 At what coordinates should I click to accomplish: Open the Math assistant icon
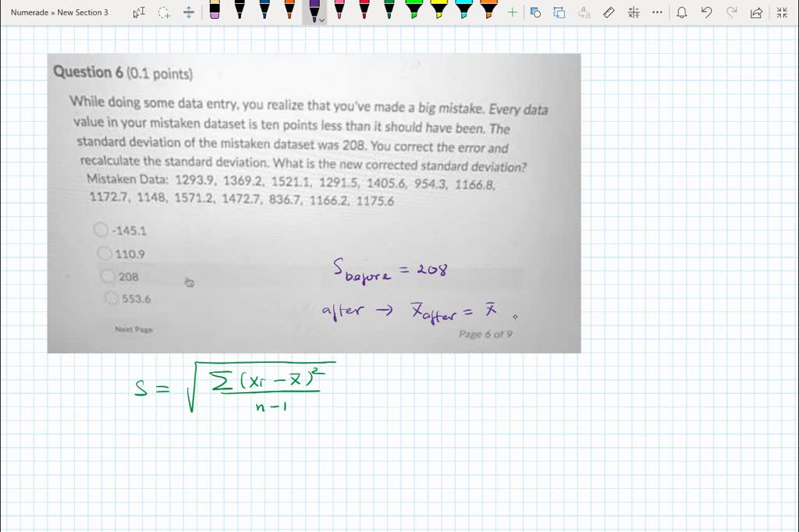pyautogui.click(x=634, y=12)
